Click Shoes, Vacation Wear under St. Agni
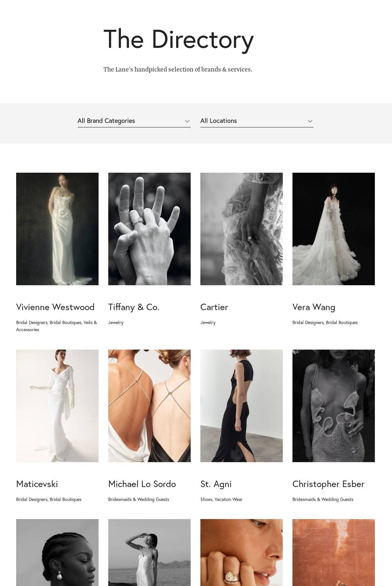This screenshot has width=392, height=586. [221, 499]
